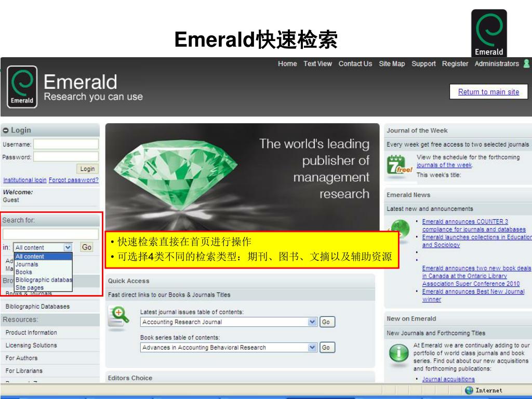Click the diamond banner image
Screen dimensions: 532x399
tap(242, 177)
